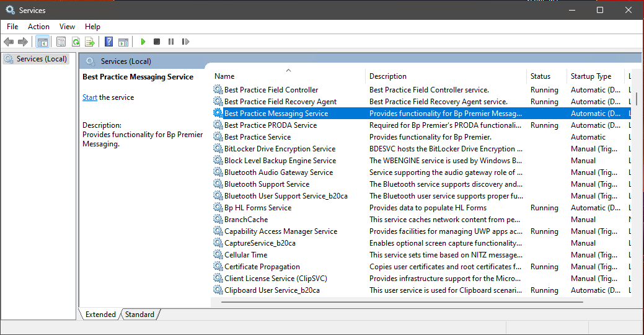Select Client License Service (ClipSVC)
The image size is (644, 335).
(x=421, y=279)
